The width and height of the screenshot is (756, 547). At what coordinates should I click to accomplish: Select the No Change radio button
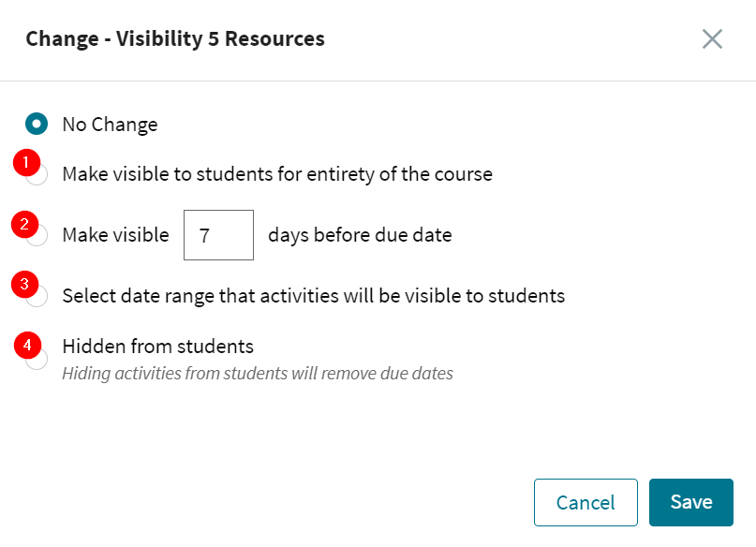35,124
